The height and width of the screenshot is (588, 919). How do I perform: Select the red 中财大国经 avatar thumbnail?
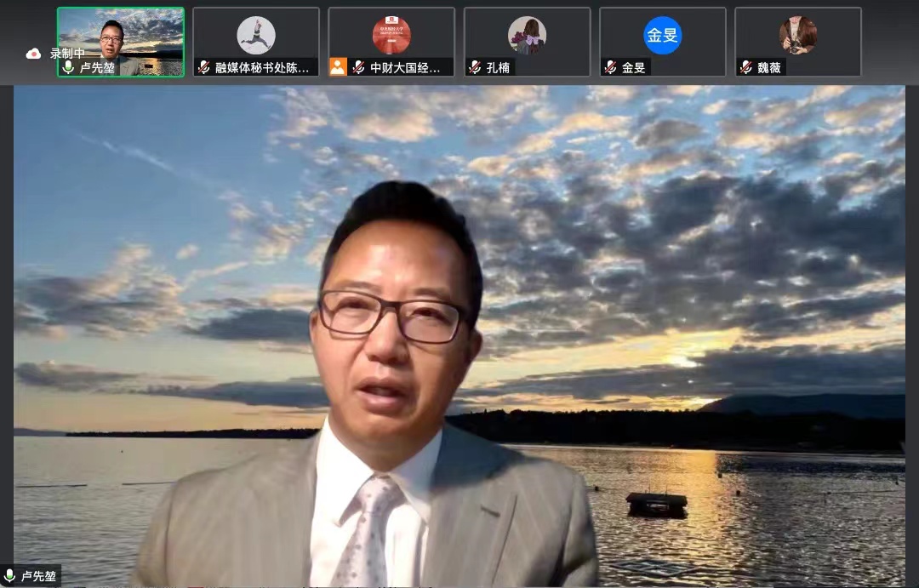[391, 35]
